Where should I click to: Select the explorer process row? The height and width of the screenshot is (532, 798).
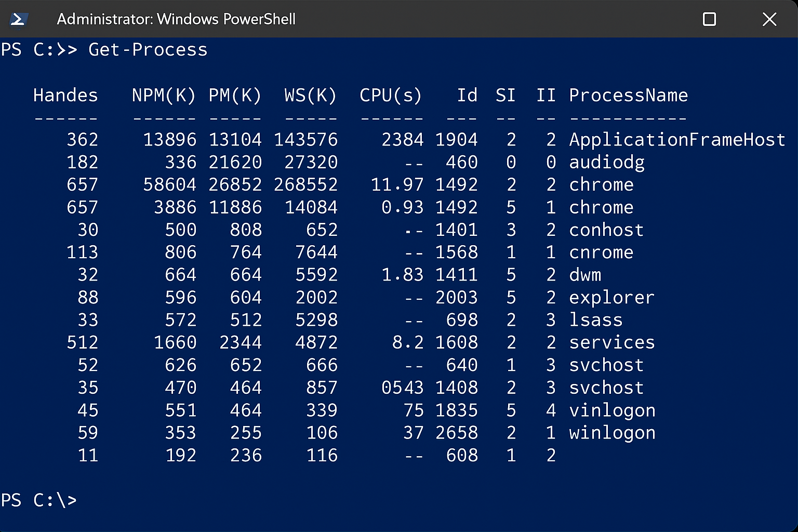pyautogui.click(x=611, y=297)
